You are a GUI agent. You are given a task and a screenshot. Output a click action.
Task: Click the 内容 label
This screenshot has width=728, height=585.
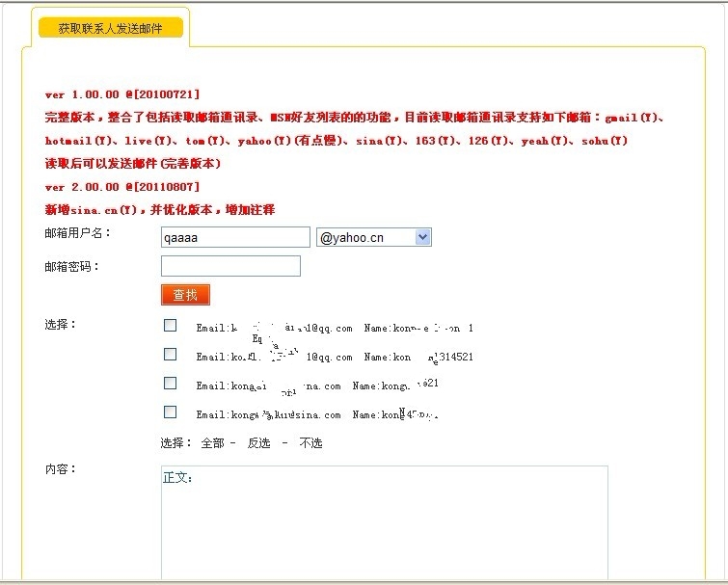60,469
